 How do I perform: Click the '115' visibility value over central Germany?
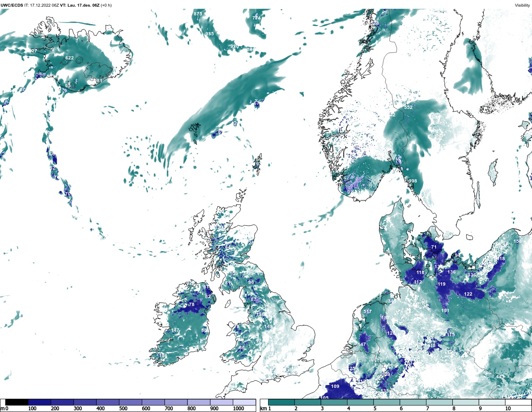pyautogui.click(x=451, y=335)
